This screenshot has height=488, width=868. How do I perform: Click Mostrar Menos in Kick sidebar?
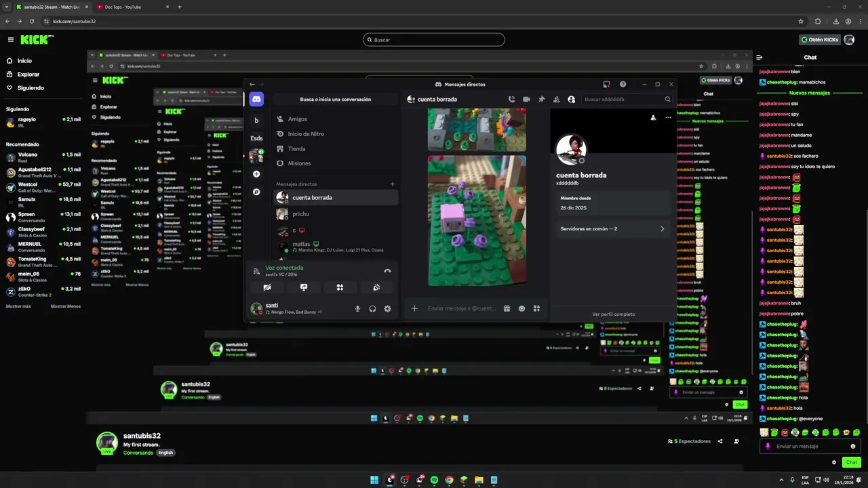66,306
